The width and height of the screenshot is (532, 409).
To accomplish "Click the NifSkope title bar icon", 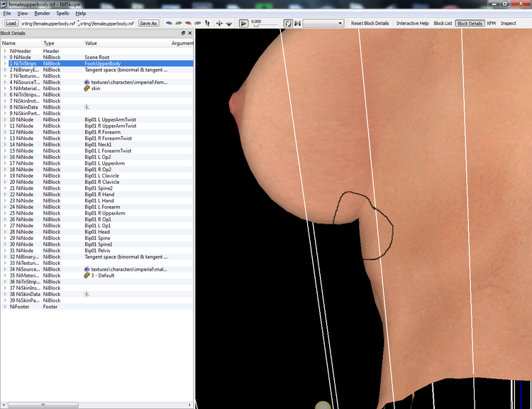I will click(4, 4).
